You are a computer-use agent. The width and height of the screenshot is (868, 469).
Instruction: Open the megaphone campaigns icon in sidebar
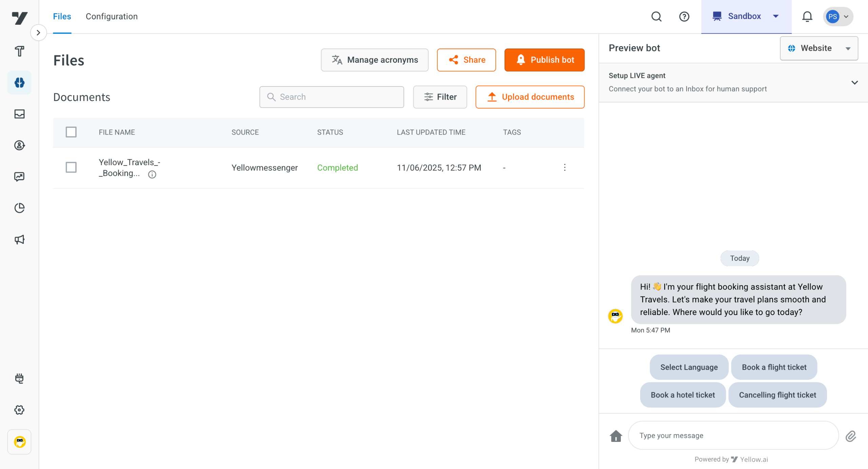tap(19, 239)
